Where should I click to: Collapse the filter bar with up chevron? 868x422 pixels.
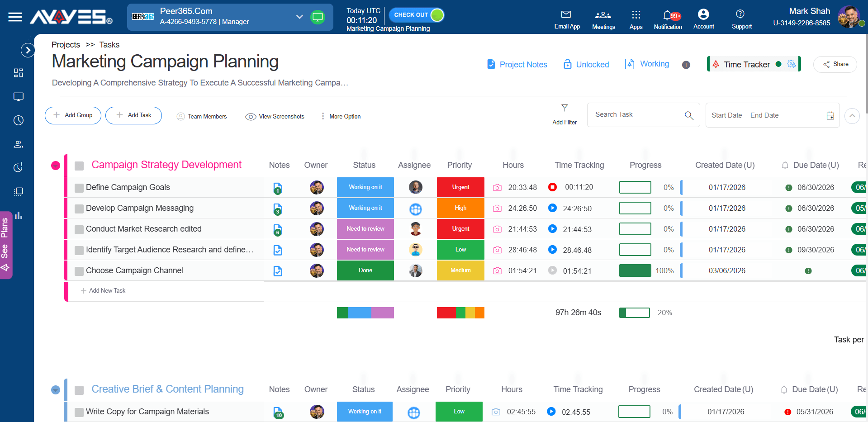click(x=852, y=116)
